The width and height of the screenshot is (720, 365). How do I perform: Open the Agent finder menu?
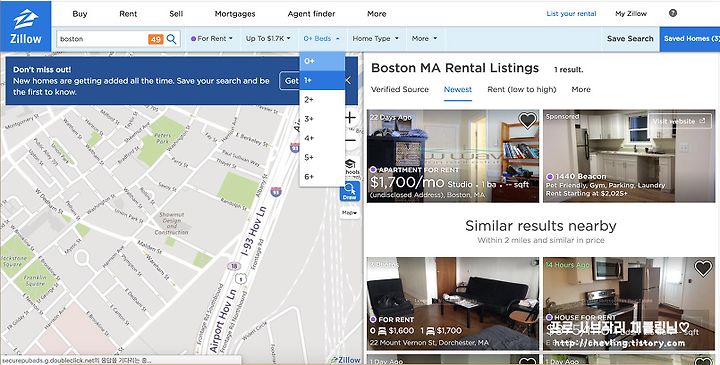(311, 14)
